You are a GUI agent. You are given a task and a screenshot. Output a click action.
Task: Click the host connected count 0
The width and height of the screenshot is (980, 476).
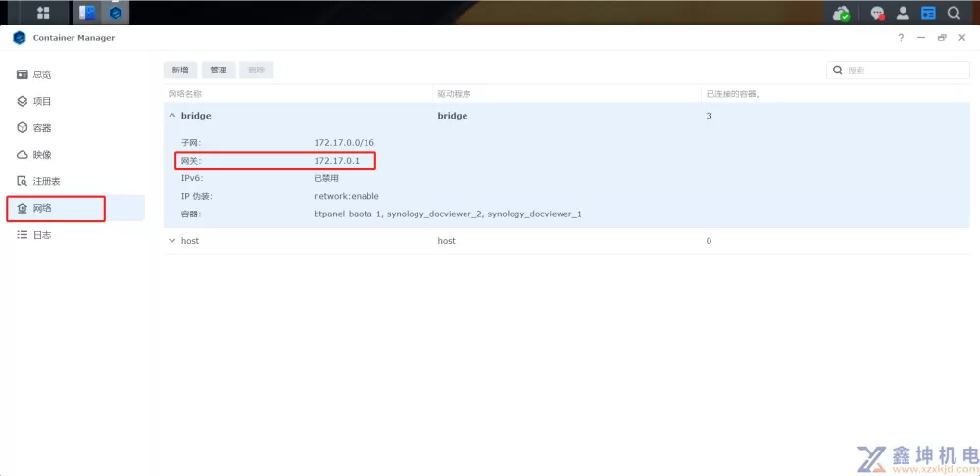709,241
